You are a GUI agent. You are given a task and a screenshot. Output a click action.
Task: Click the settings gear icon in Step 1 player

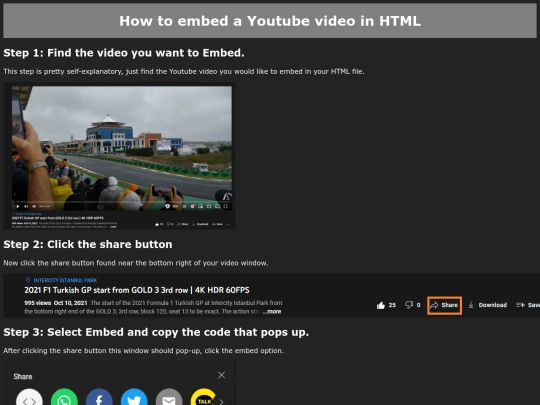[193, 206]
